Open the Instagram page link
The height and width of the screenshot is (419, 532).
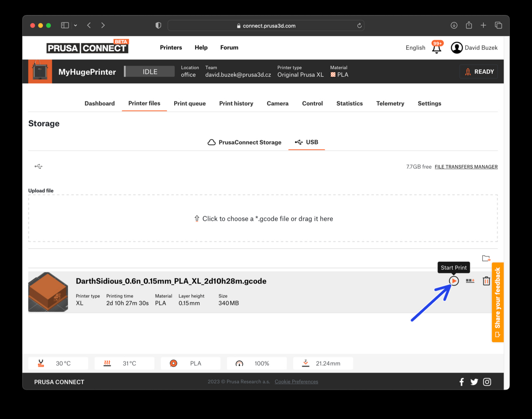[487, 382]
